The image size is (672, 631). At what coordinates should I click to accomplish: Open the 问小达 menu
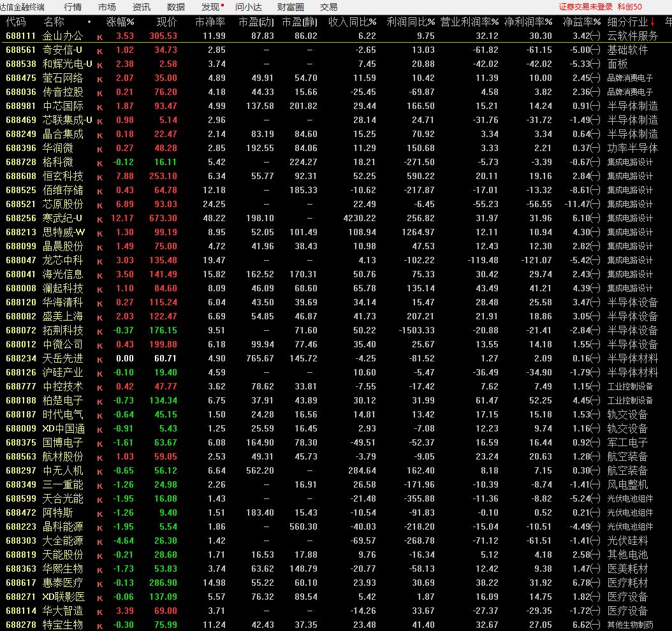pos(249,7)
